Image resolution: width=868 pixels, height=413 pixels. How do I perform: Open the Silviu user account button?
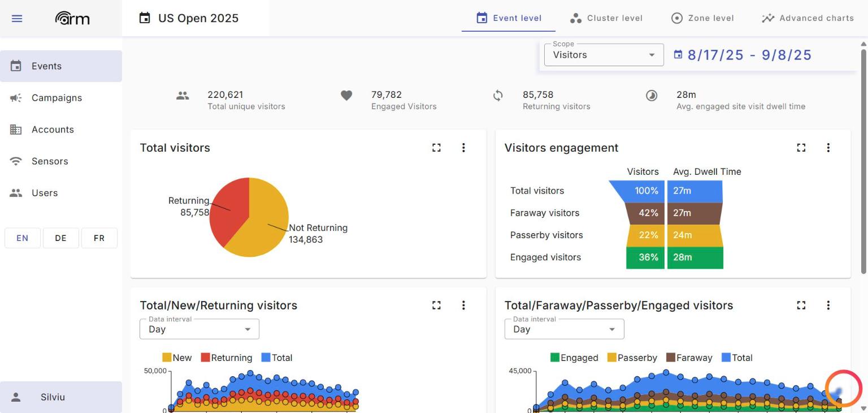(x=61, y=397)
